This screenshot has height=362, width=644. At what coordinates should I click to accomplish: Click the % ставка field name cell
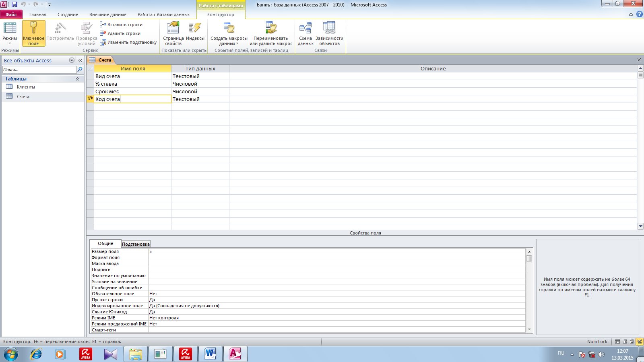132,84
